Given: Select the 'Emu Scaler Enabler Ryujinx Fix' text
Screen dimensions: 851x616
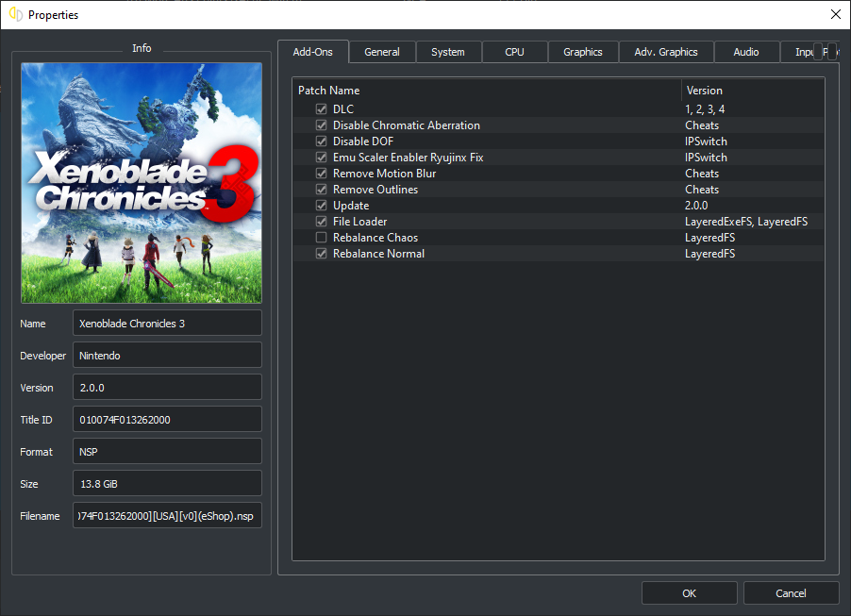Looking at the screenshot, I should coord(409,158).
